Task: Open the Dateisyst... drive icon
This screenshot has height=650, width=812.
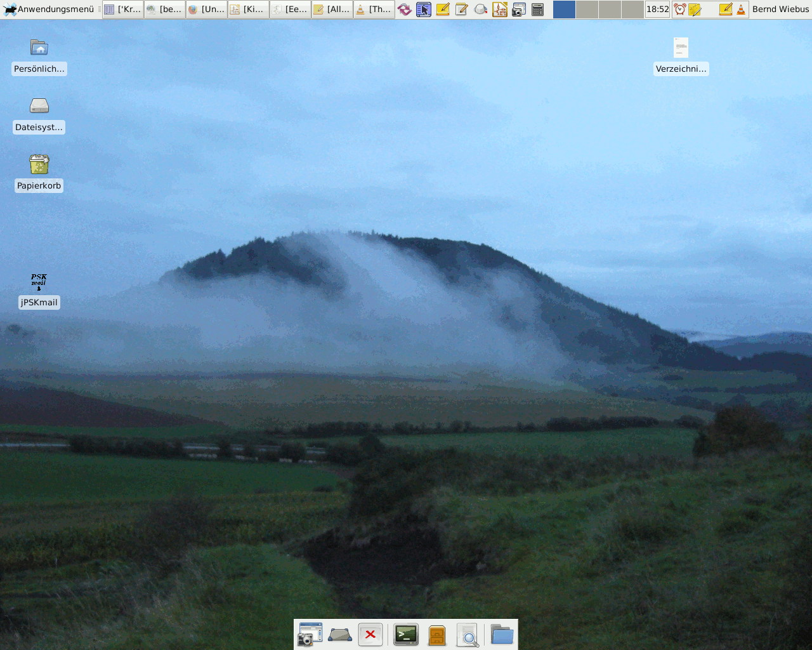Action: (39, 115)
